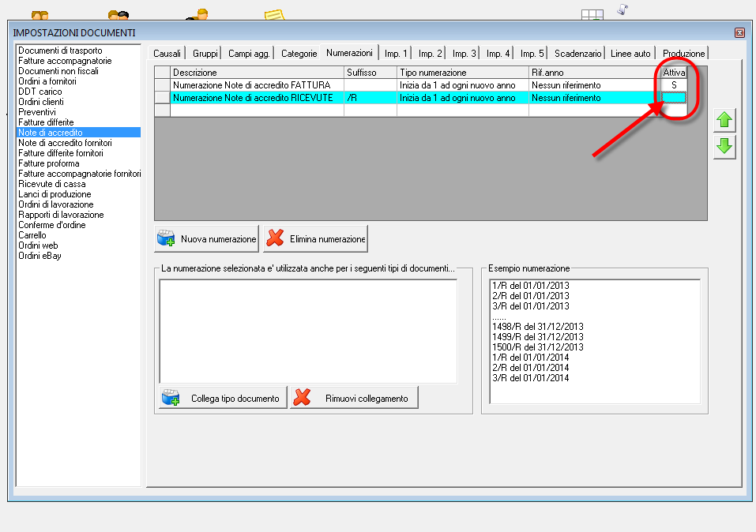Open the Imp. 2 tab
The width and height of the screenshot is (756, 532).
(430, 54)
